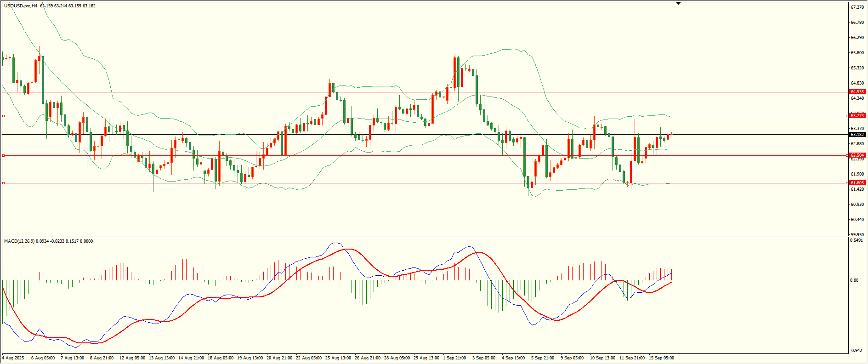
Task: Click the current price label 63.182
Action: (857, 135)
